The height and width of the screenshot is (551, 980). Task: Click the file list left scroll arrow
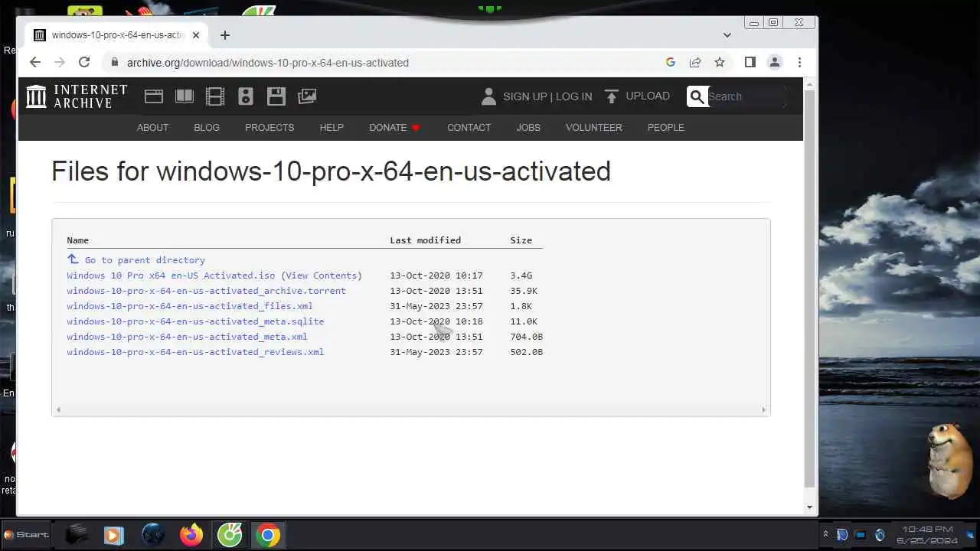(x=58, y=409)
